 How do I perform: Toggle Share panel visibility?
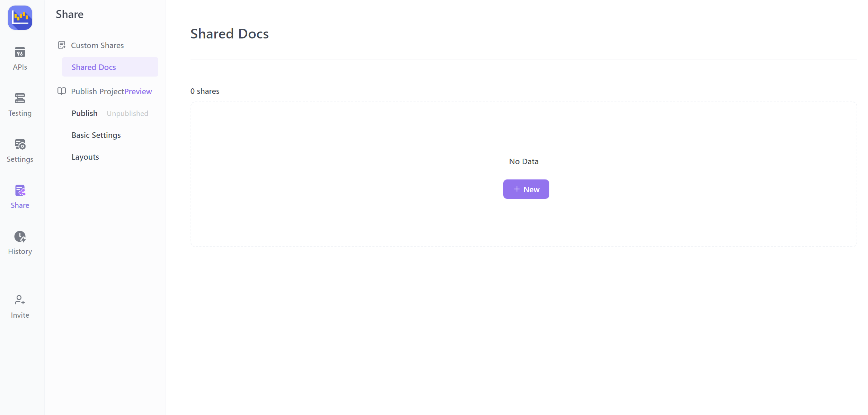[x=20, y=196]
